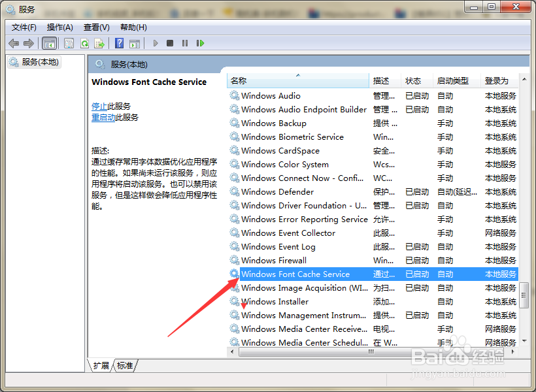Viewport: 536px width, 392px height.
Task: Open the 查看(V) menu
Action: [97, 27]
